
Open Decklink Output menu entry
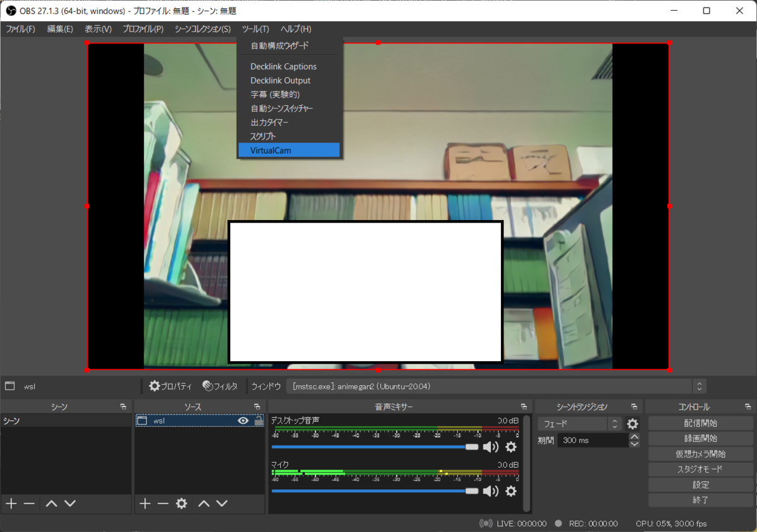point(289,81)
